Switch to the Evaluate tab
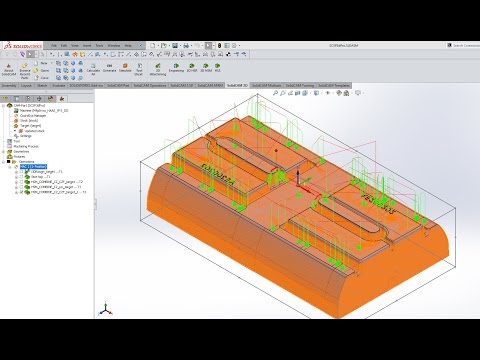The width and height of the screenshot is (480, 360). coord(59,86)
